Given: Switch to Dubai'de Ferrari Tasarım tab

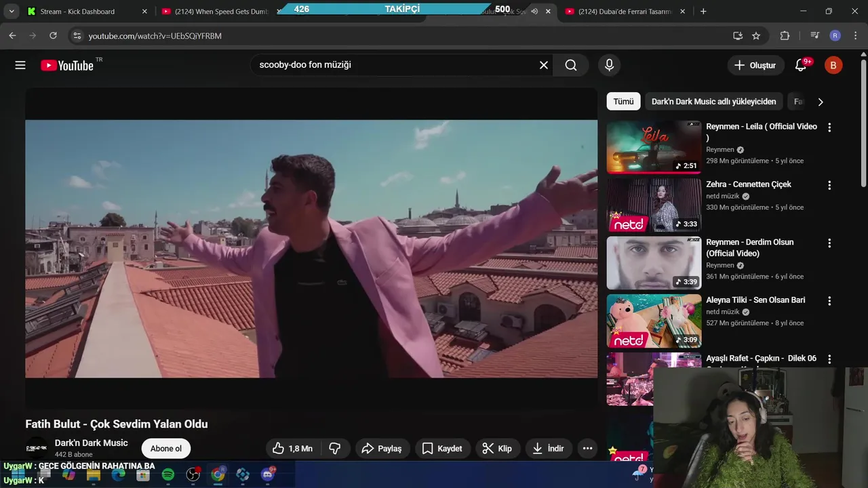Looking at the screenshot, I should (624, 12).
